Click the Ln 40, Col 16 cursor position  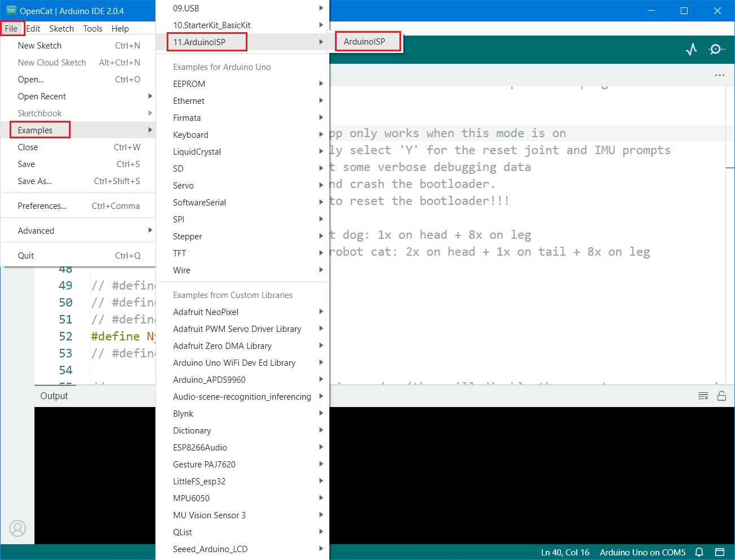(565, 552)
